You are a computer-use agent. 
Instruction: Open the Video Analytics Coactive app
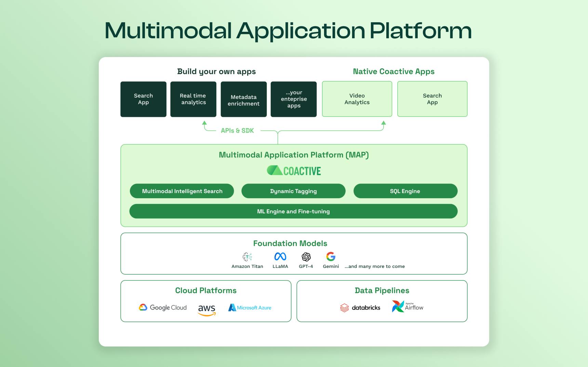pyautogui.click(x=357, y=99)
